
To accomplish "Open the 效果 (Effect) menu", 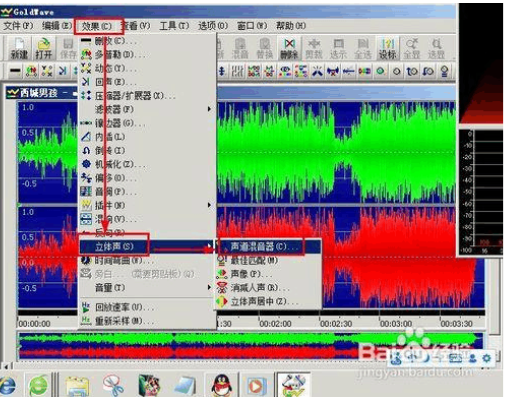I will 98,26.
